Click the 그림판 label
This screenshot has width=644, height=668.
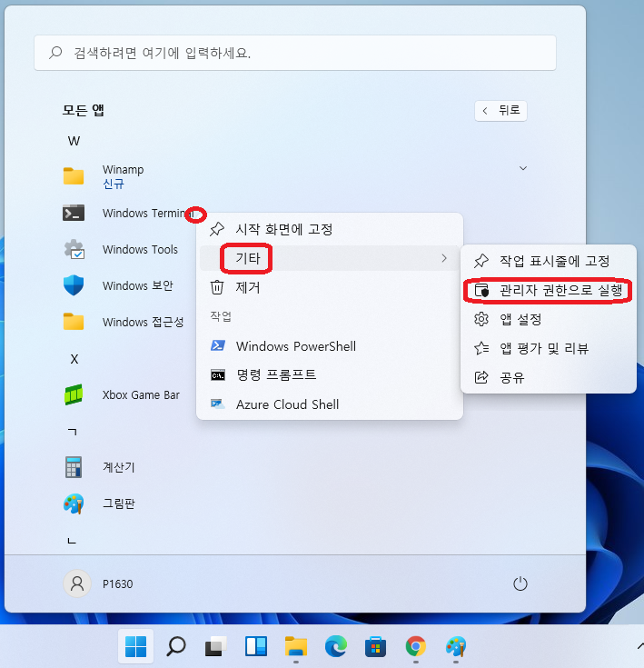119,503
